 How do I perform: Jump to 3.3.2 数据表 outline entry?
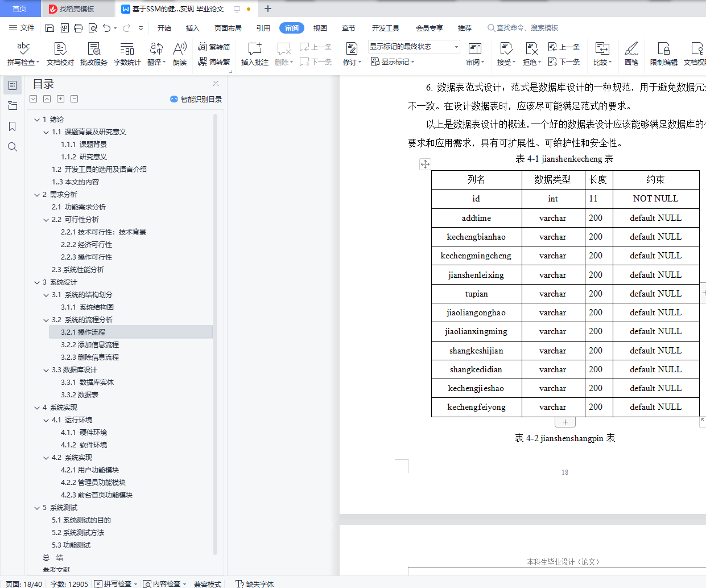pos(80,395)
